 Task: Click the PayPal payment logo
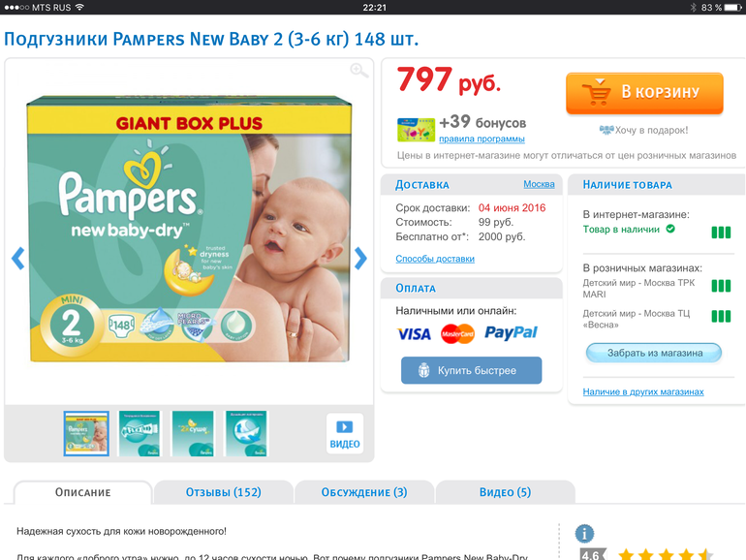(x=511, y=332)
